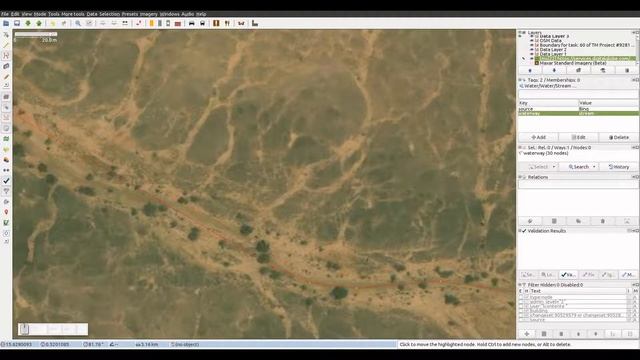Click the Value column header in tags table

point(608,103)
